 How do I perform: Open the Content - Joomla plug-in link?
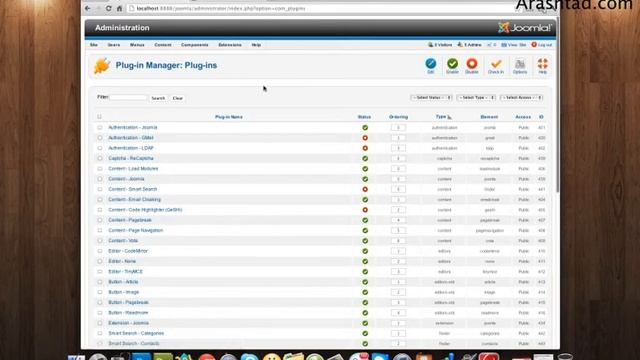click(126, 179)
